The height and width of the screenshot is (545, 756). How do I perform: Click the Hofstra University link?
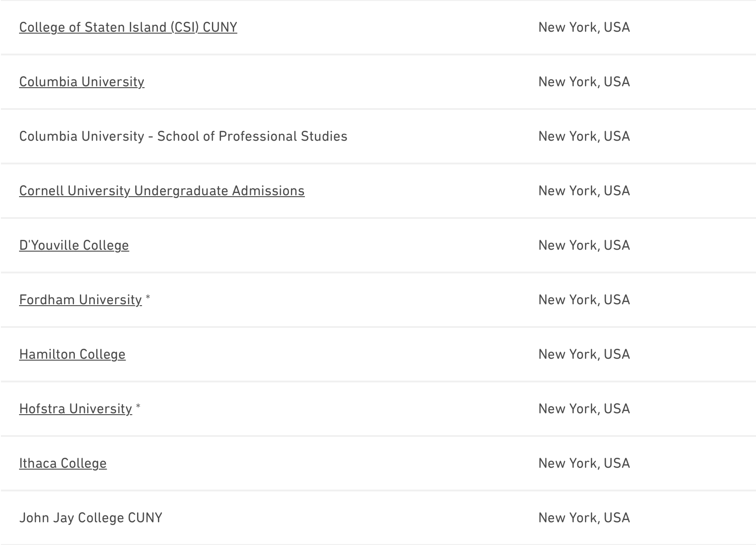point(75,409)
